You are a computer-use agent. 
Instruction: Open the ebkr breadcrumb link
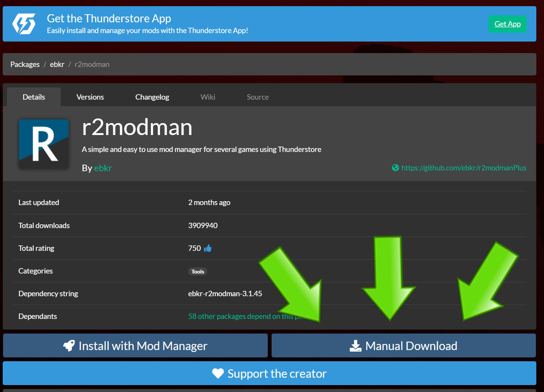(57, 64)
